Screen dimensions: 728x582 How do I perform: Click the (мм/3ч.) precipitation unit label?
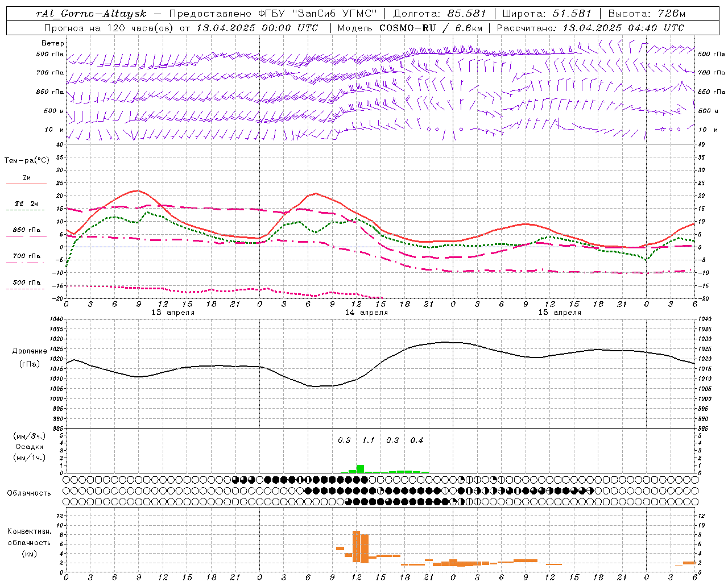(30, 436)
